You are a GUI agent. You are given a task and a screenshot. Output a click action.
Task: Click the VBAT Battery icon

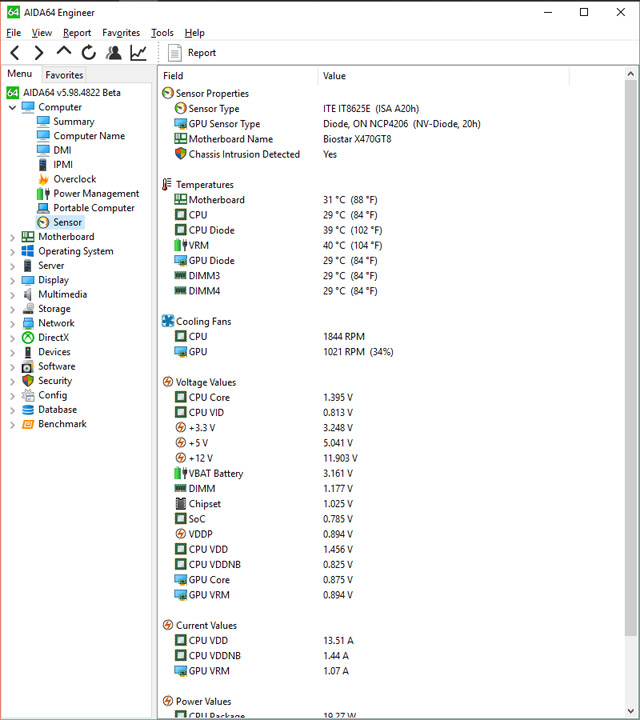pos(181,473)
